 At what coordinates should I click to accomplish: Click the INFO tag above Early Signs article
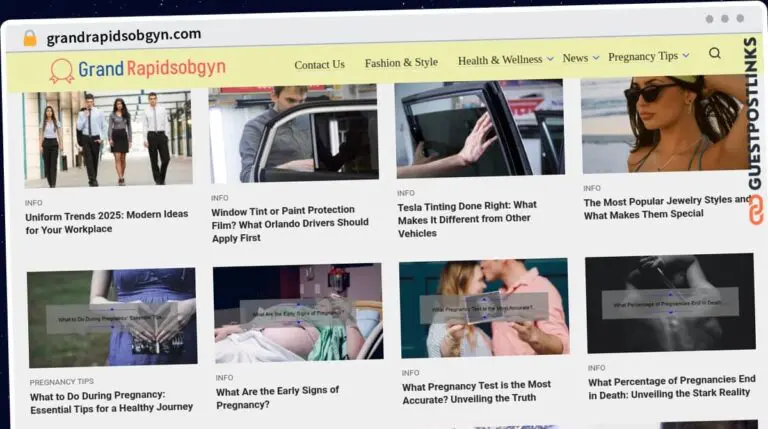click(224, 378)
